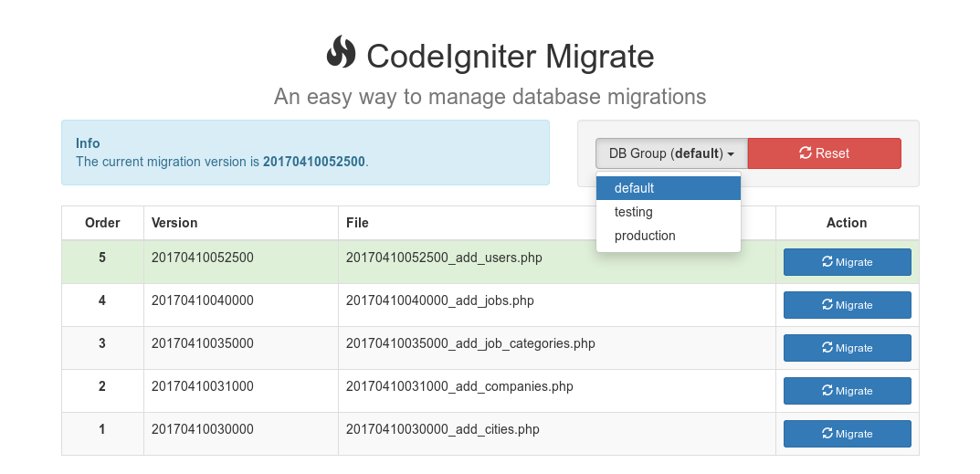
Task: Click the subtitle about managing database migrations
Action: click(490, 96)
